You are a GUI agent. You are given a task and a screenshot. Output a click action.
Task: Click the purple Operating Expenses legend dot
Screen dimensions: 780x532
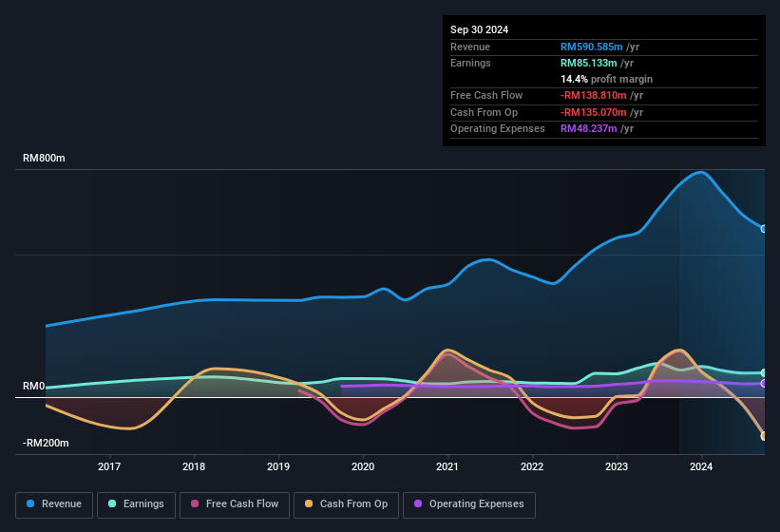point(418,503)
